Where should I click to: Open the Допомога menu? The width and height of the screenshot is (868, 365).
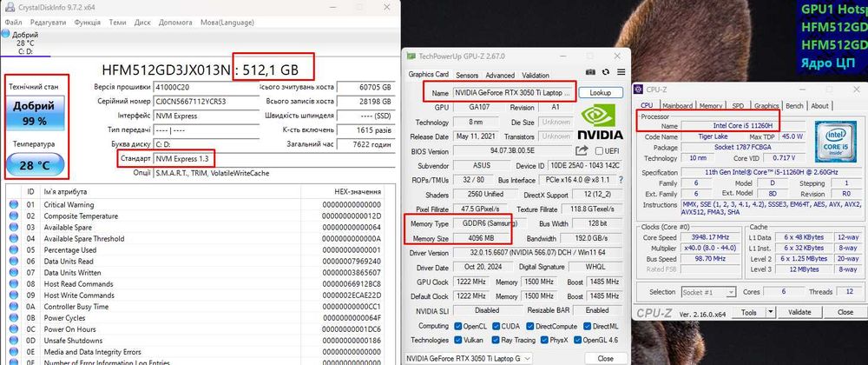[175, 22]
